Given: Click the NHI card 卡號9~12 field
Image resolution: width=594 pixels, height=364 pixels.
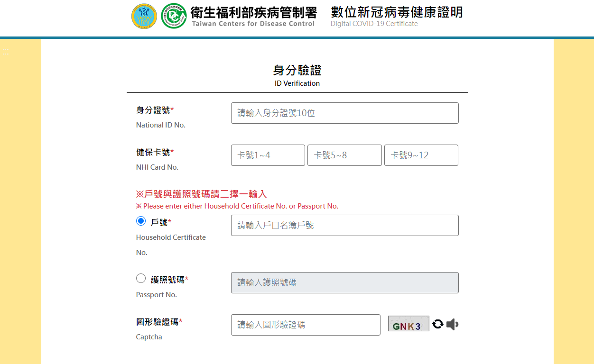Looking at the screenshot, I should [421, 155].
